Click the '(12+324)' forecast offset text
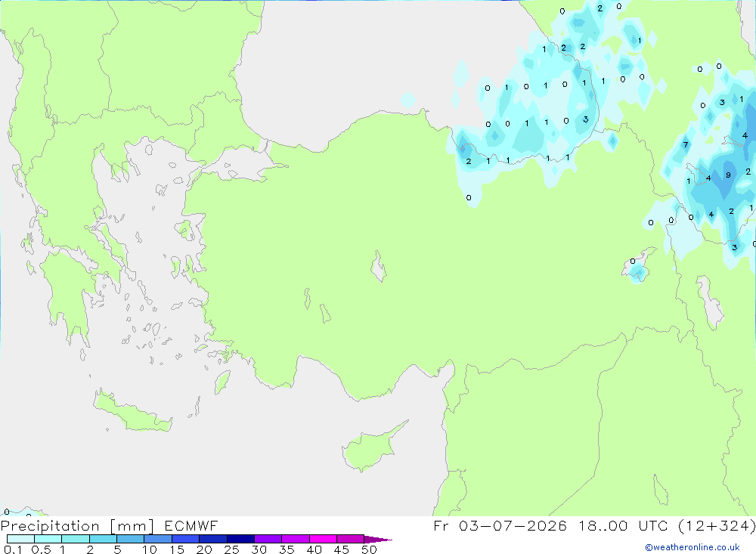 click(x=717, y=525)
